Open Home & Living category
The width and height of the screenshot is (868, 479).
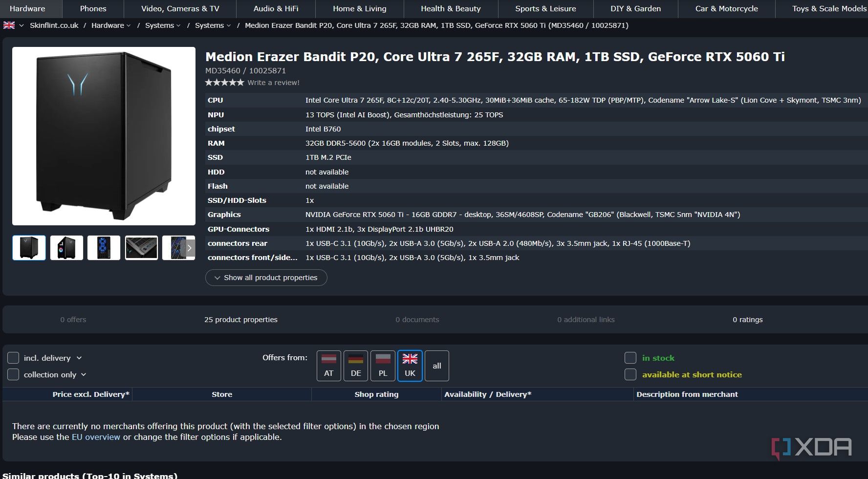(360, 9)
